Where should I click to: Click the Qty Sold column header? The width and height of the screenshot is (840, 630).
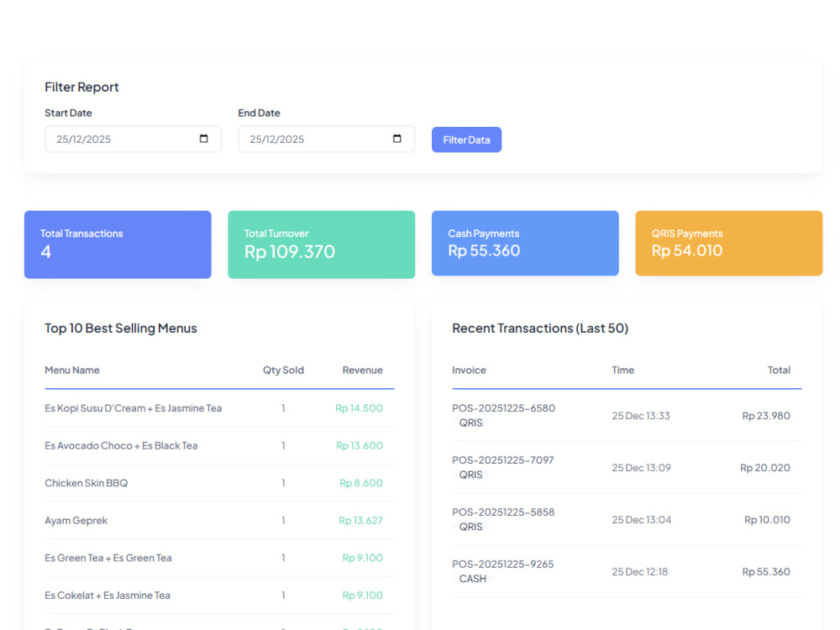click(x=283, y=370)
